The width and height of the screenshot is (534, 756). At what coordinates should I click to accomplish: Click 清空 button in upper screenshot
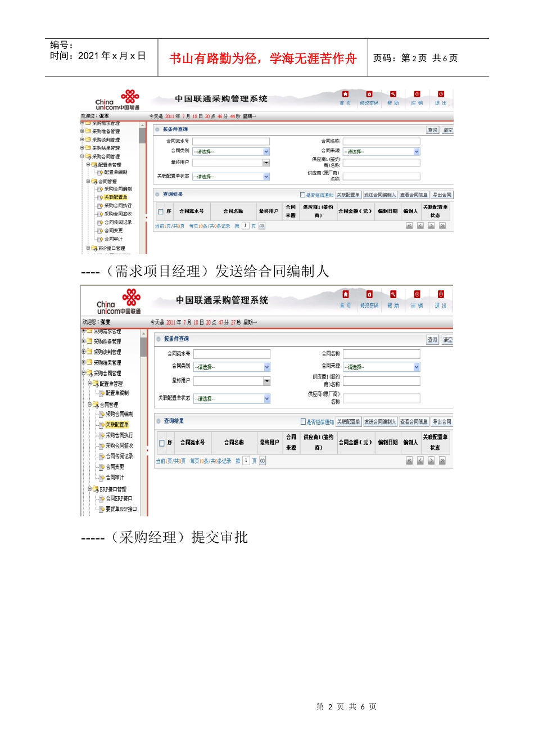447,130
